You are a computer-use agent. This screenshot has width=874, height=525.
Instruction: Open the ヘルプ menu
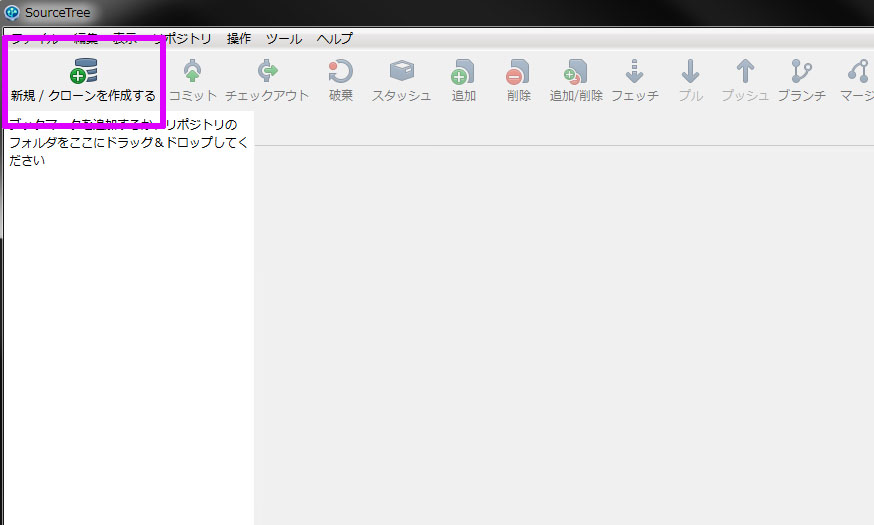click(334, 38)
